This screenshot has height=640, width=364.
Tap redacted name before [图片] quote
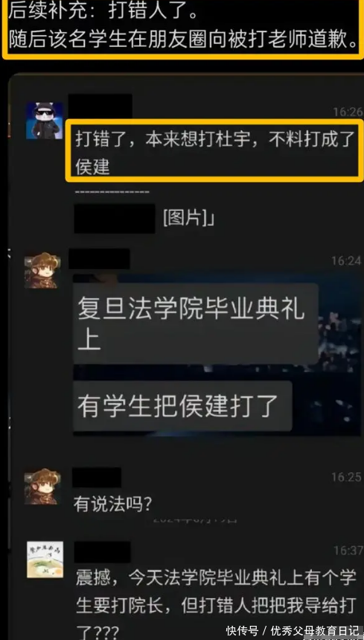tap(115, 219)
